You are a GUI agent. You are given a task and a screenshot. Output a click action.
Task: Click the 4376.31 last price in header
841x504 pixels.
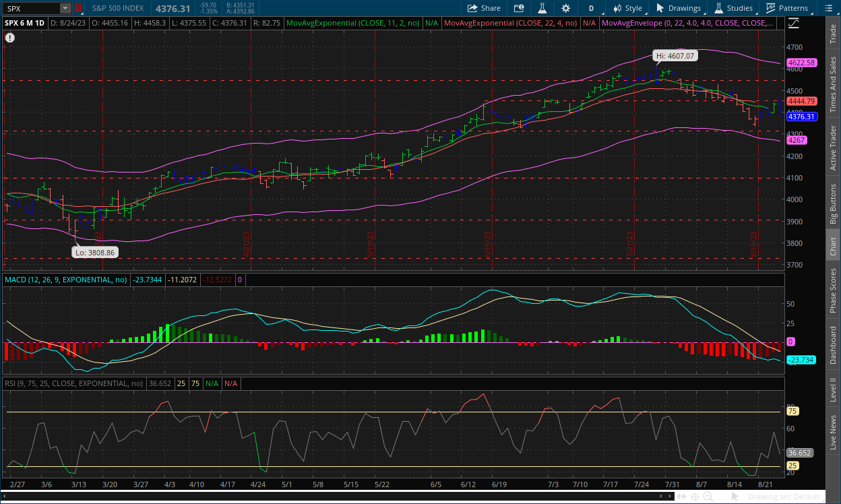tap(174, 8)
